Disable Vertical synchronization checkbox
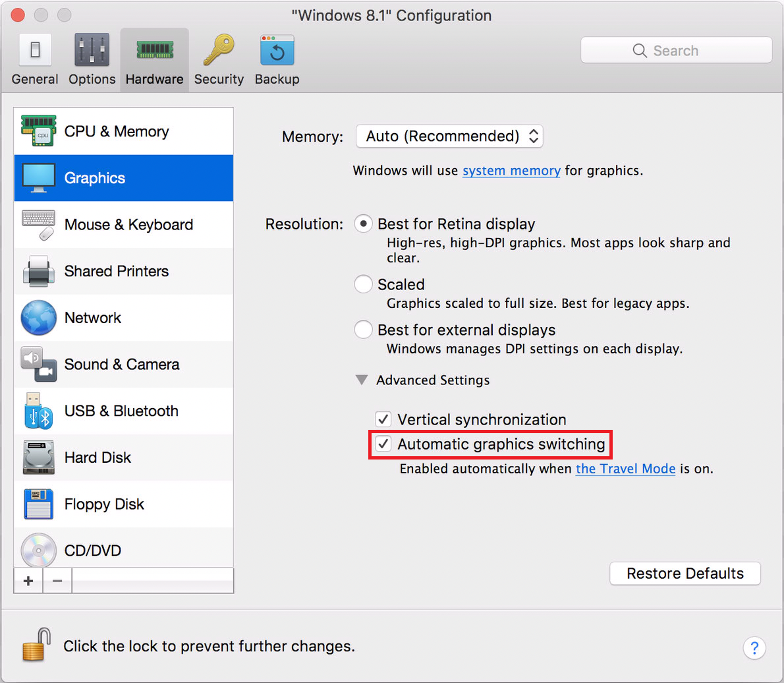 (383, 419)
